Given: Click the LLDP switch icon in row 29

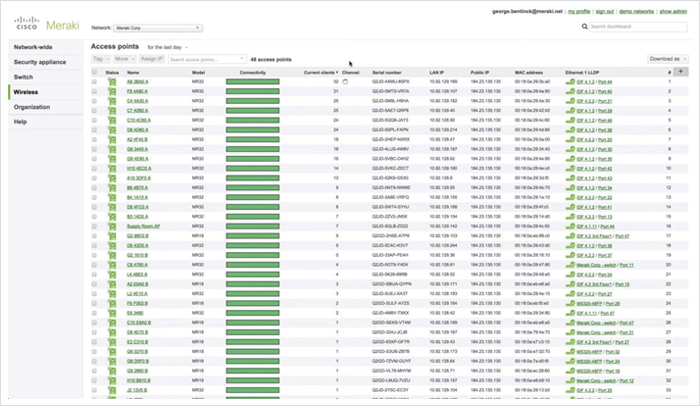Looking at the screenshot, I should (570, 352).
